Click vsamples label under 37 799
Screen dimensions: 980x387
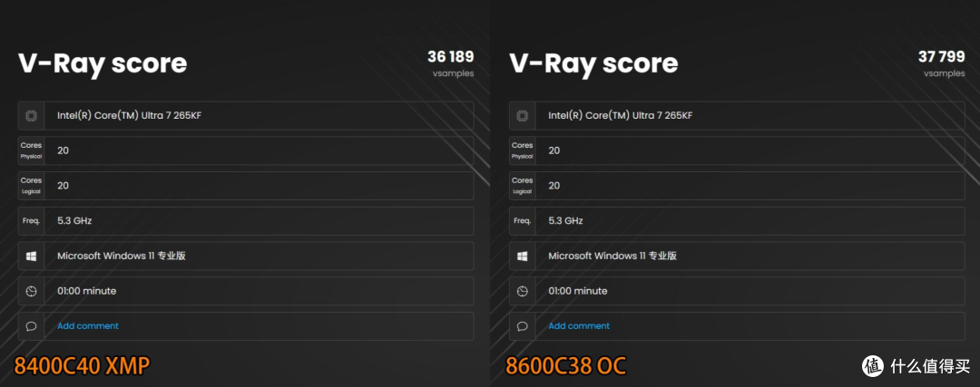pos(945,73)
